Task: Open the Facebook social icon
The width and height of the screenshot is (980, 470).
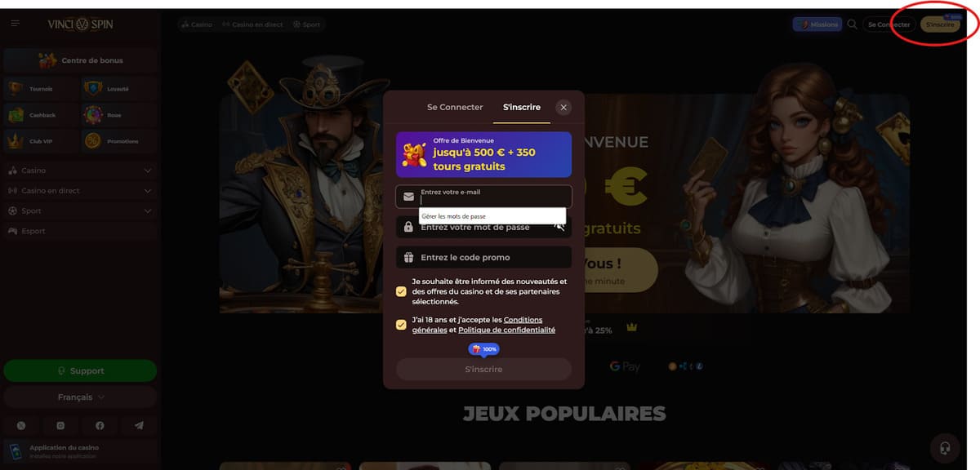Action: (100, 426)
